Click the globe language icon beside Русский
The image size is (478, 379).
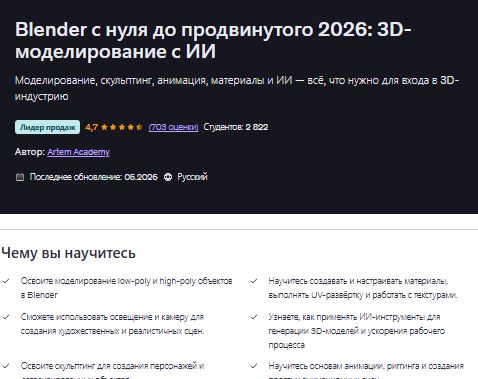pyautogui.click(x=168, y=177)
